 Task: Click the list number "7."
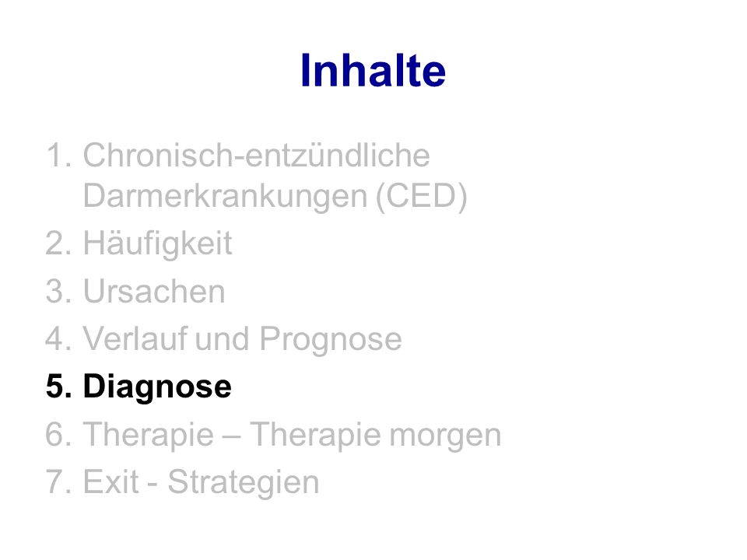pos(59,481)
